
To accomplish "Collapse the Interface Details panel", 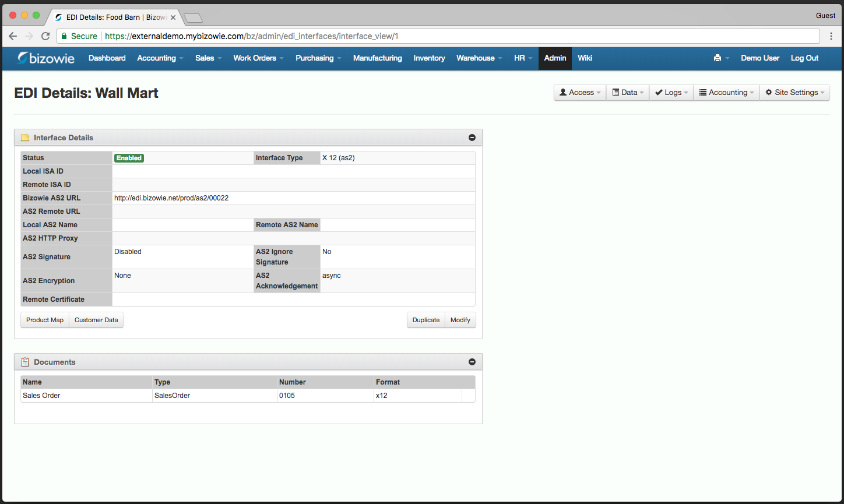I will click(x=472, y=138).
